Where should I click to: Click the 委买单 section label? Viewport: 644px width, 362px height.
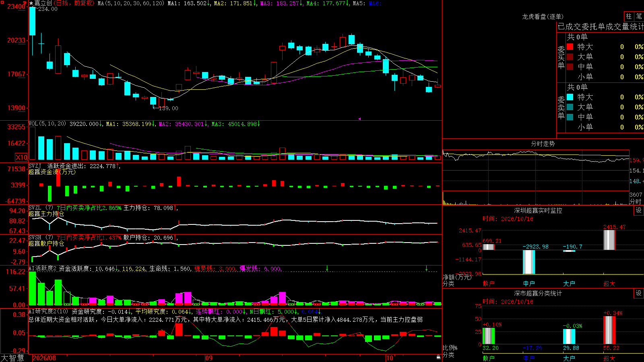561,57
